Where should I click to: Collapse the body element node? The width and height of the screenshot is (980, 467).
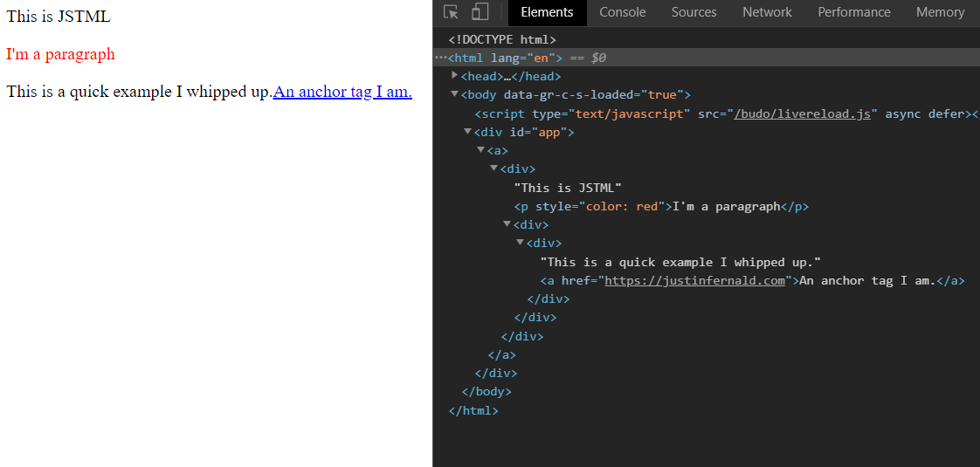click(x=454, y=94)
